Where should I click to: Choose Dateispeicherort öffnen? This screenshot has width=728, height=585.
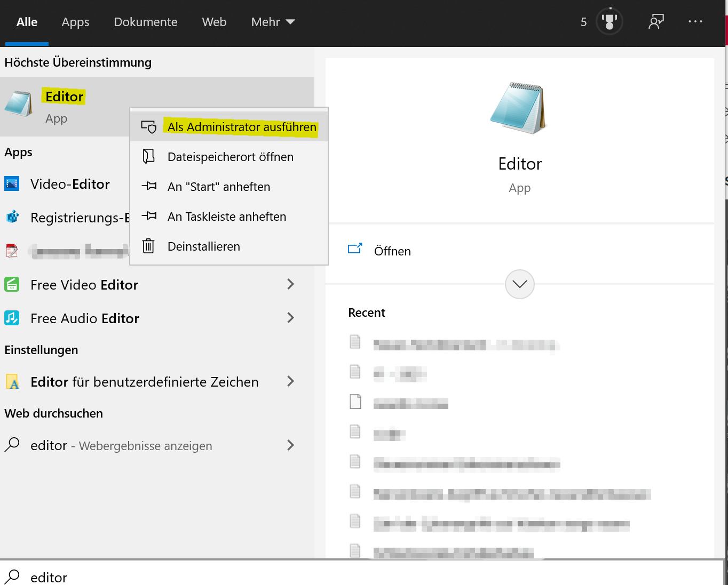pos(229,157)
